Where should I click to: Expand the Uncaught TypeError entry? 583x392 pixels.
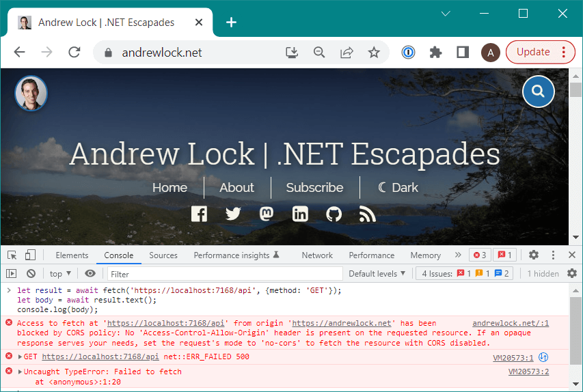point(20,372)
